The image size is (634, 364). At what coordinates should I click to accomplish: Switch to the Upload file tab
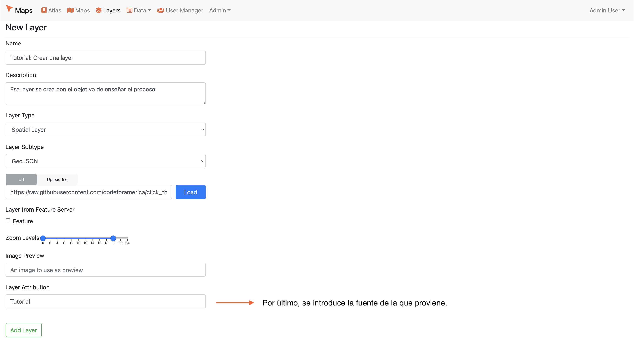(57, 179)
